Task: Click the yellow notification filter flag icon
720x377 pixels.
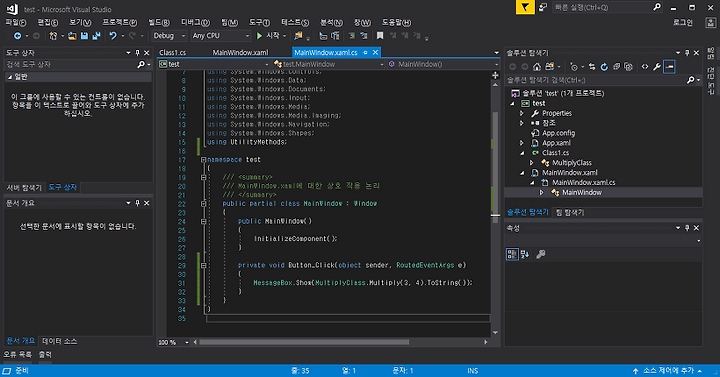Action: (525, 7)
